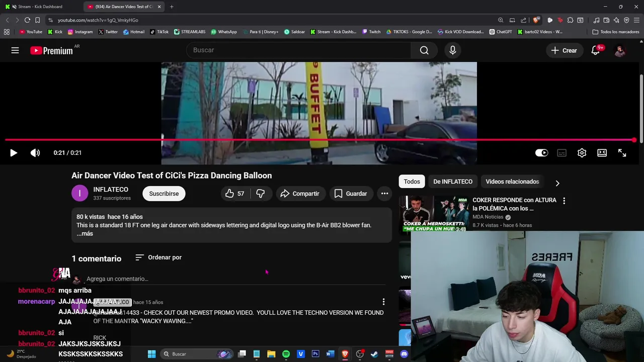The image size is (644, 362).
Task: Open the "Crear" create menu
Action: [x=564, y=50]
